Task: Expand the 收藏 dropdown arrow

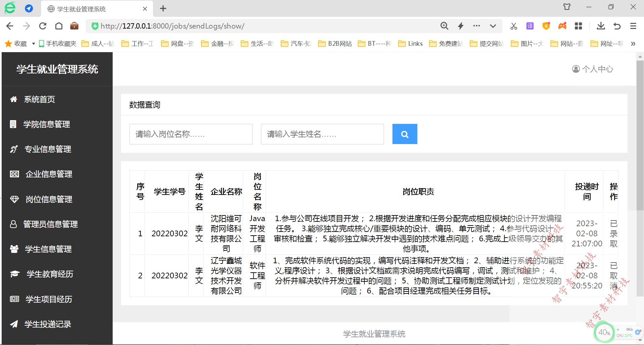Action: pyautogui.click(x=33, y=44)
